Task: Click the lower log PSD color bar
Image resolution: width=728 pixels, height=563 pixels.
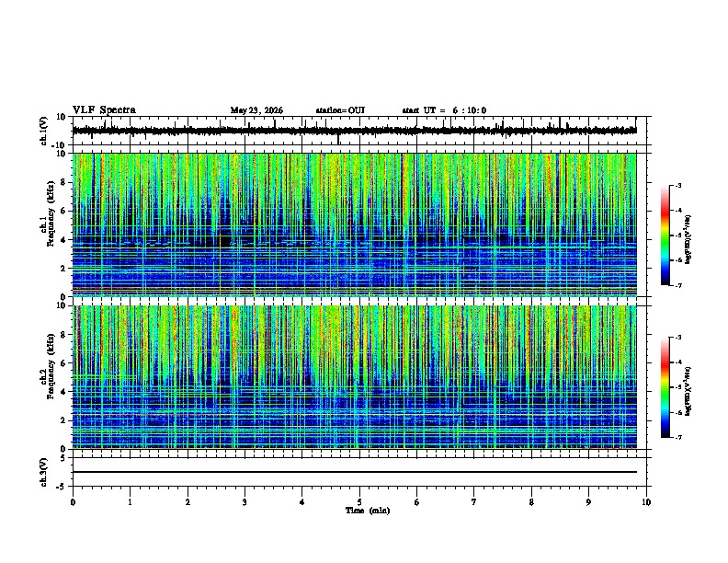Action: [x=665, y=387]
